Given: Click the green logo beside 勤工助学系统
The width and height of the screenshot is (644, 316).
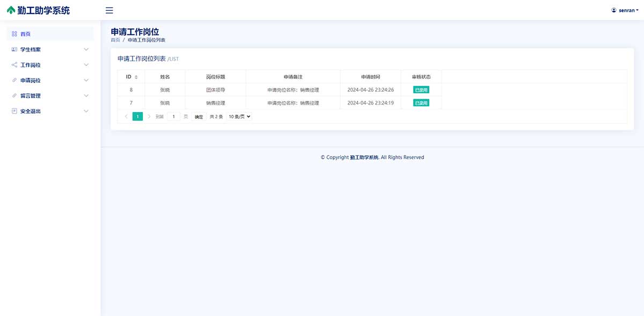Looking at the screenshot, I should (x=11, y=10).
